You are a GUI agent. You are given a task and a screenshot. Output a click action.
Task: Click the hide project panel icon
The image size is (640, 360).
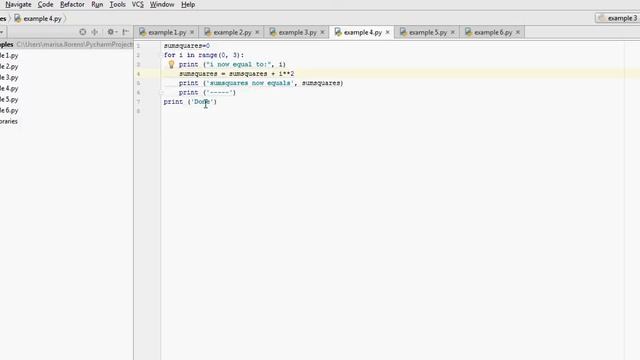tap(126, 32)
